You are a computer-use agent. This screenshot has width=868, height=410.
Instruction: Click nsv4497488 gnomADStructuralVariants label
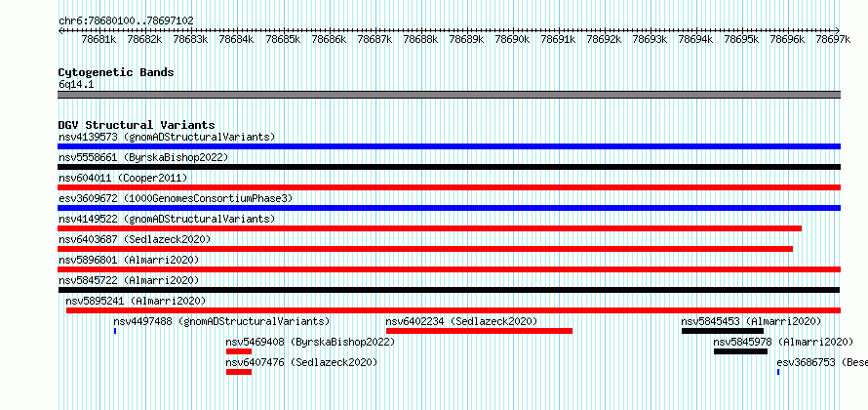pos(221,321)
